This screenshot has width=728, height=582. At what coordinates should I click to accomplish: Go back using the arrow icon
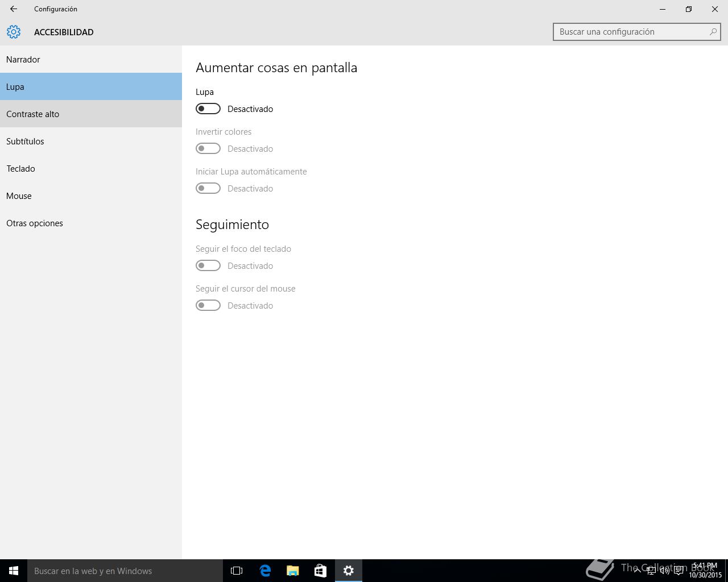pyautogui.click(x=13, y=9)
